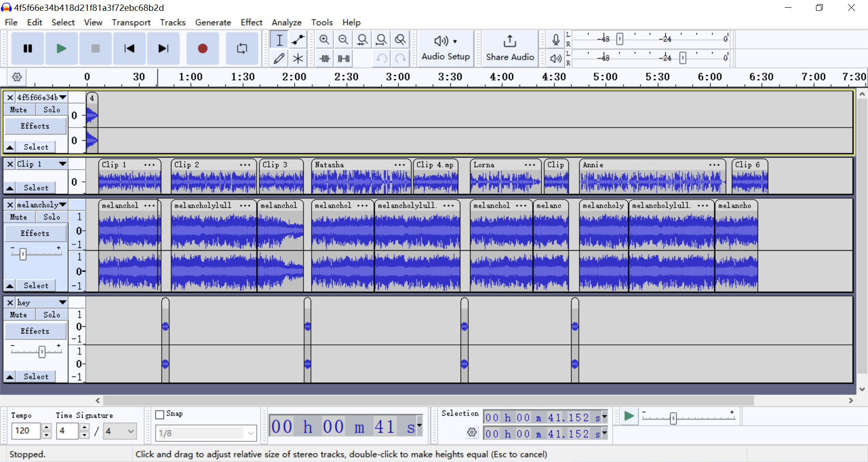Select the Annie clip title
The width and height of the screenshot is (868, 462).
pyautogui.click(x=593, y=165)
